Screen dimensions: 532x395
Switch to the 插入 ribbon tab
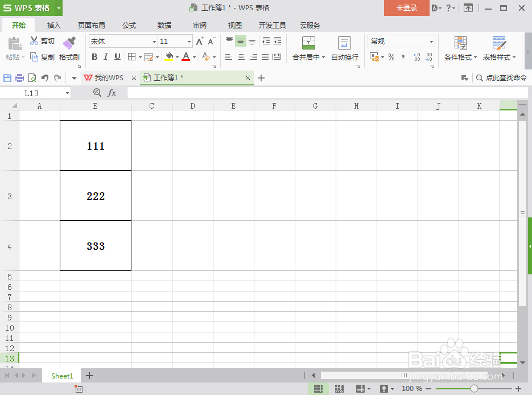pos(53,26)
